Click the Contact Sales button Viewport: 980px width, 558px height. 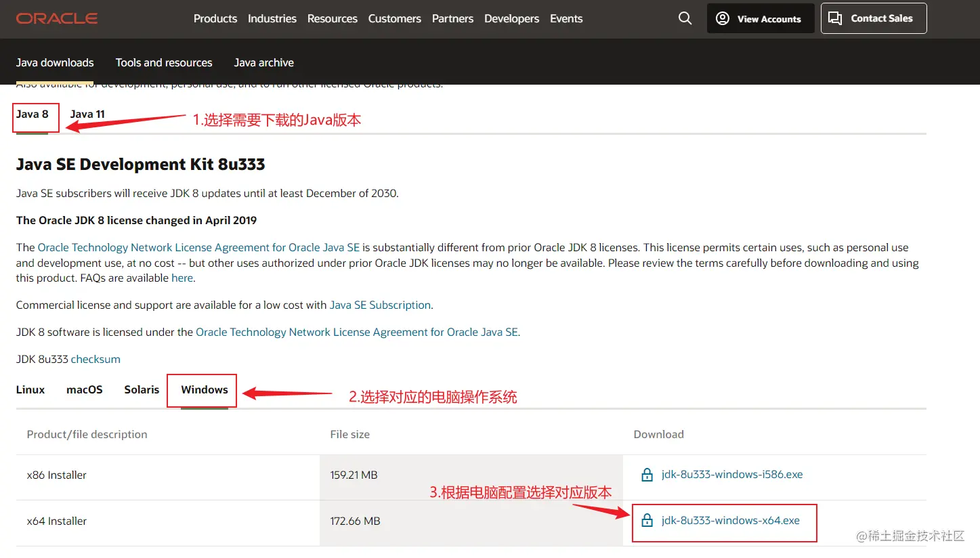point(874,18)
